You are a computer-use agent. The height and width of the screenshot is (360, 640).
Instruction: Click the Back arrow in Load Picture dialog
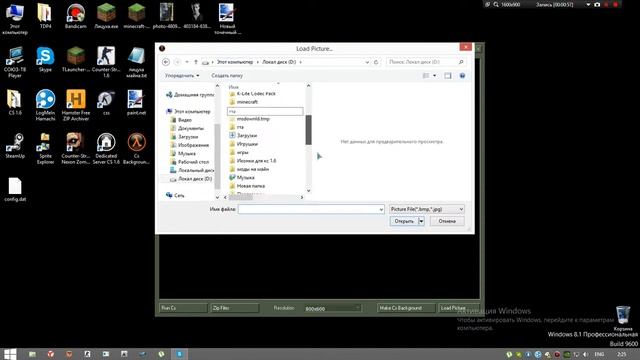[x=166, y=62]
